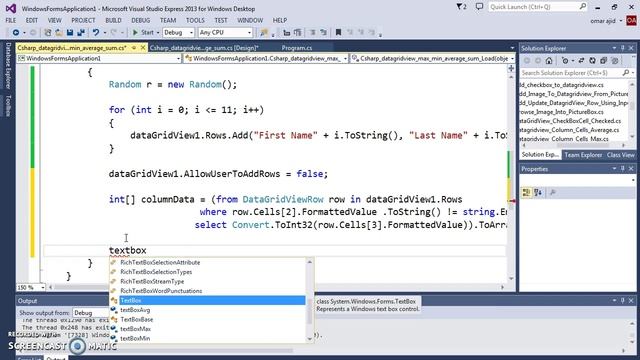Click Collapse All in Solution Explorer
This screenshot has width=640, height=360.
point(603,61)
